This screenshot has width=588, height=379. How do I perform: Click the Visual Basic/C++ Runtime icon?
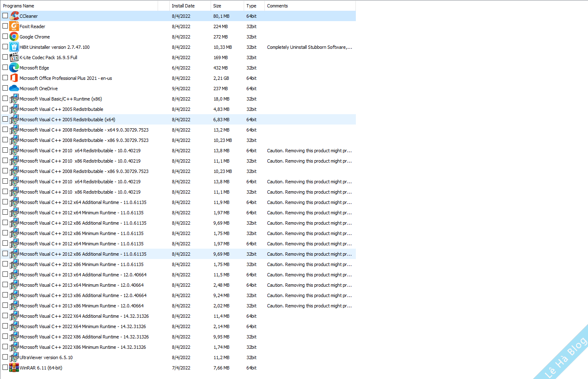(x=14, y=98)
